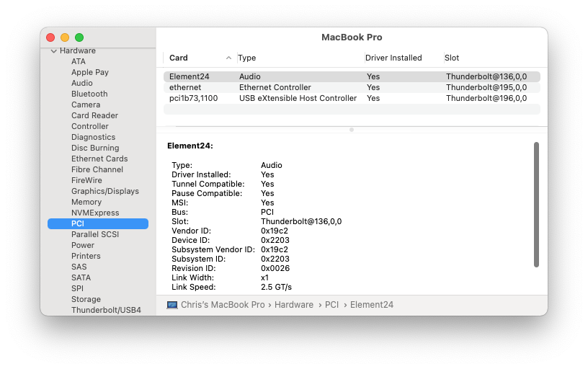Select SAS in the sidebar
Viewport: 588px width, 369px height.
coord(79,267)
